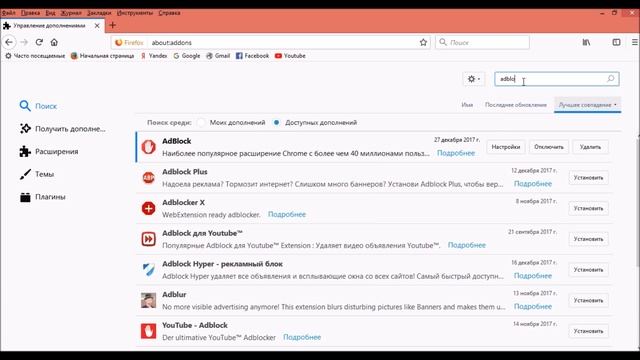640x360 pixels.
Task: Sort by 'Лучшее совпадение' dropdown
Action: 587,105
